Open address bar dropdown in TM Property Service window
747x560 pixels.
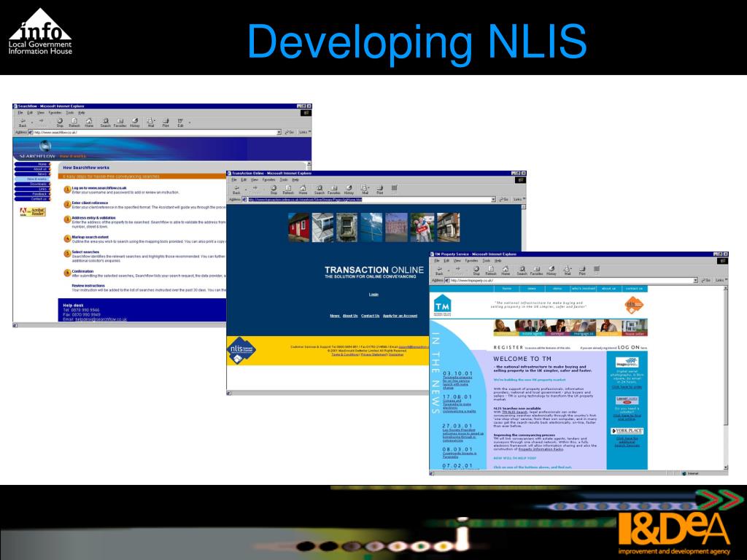coord(695,280)
